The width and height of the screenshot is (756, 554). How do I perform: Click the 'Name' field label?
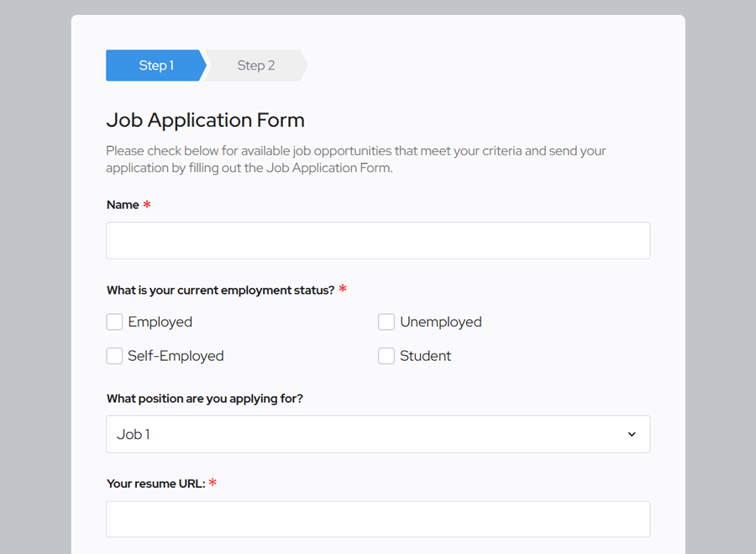coord(123,205)
